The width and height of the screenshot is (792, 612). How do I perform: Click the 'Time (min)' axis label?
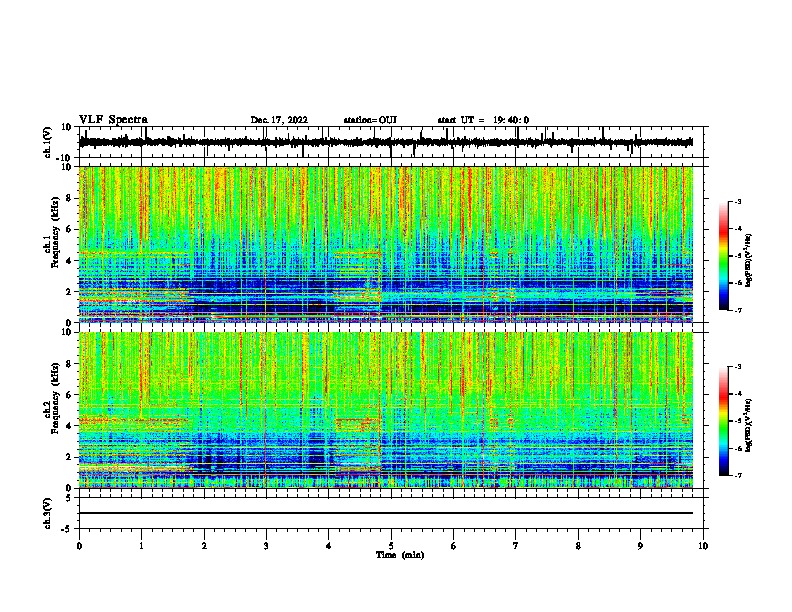click(400, 555)
